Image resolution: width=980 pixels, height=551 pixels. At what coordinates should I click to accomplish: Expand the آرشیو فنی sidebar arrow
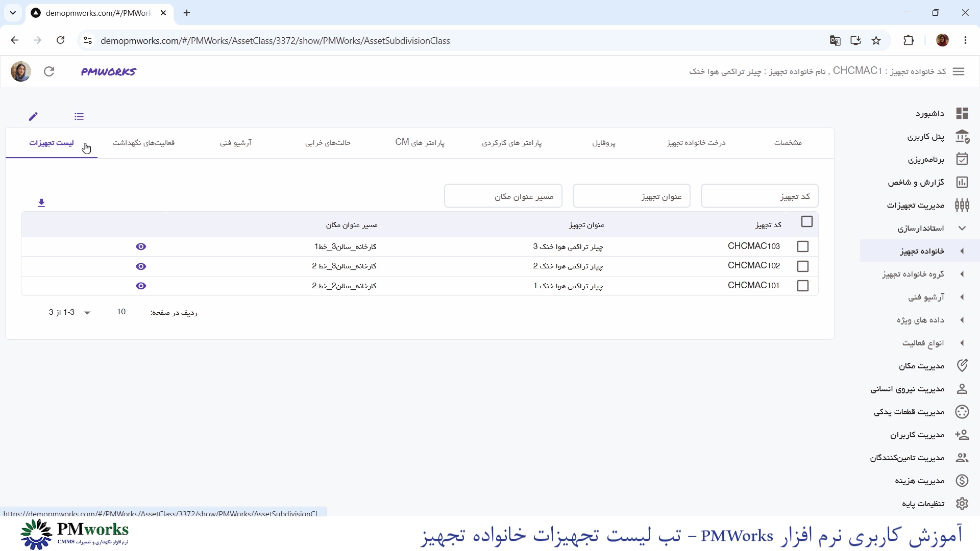point(962,297)
